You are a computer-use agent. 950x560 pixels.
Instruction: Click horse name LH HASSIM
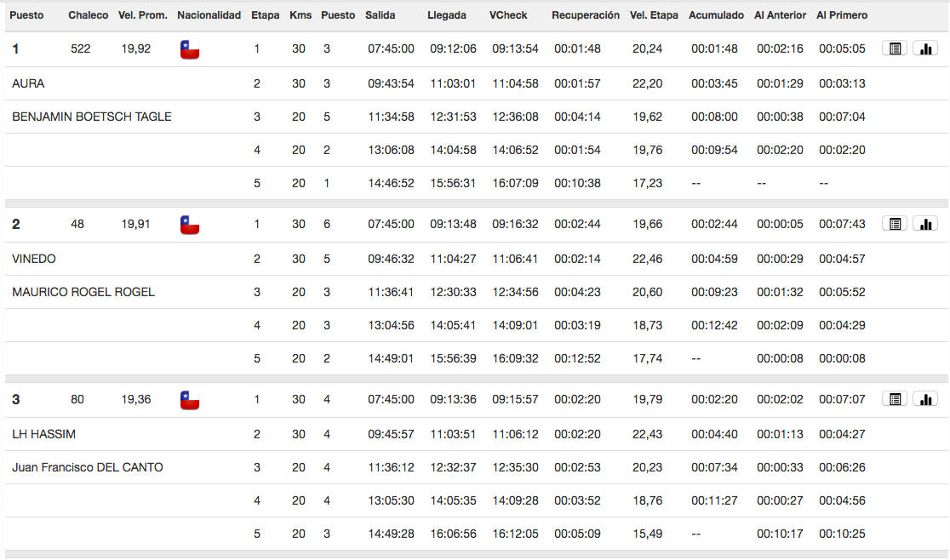tap(43, 434)
